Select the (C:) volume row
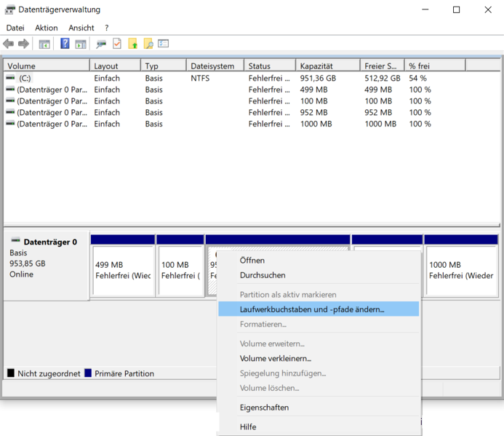504x436 pixels. click(x=25, y=78)
